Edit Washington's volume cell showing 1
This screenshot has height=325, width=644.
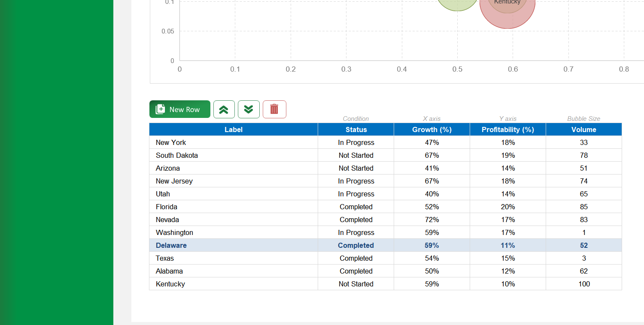click(583, 232)
